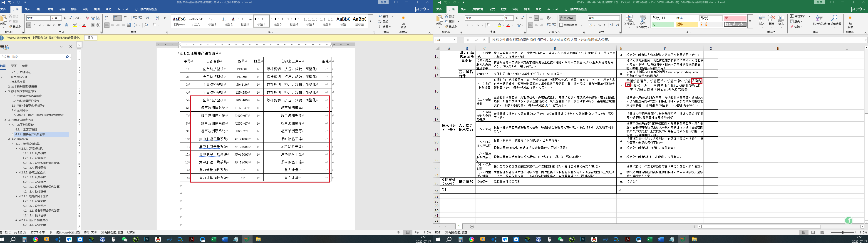
Task: Switch the navigation pane to the 页面 tab
Action: 14,66
